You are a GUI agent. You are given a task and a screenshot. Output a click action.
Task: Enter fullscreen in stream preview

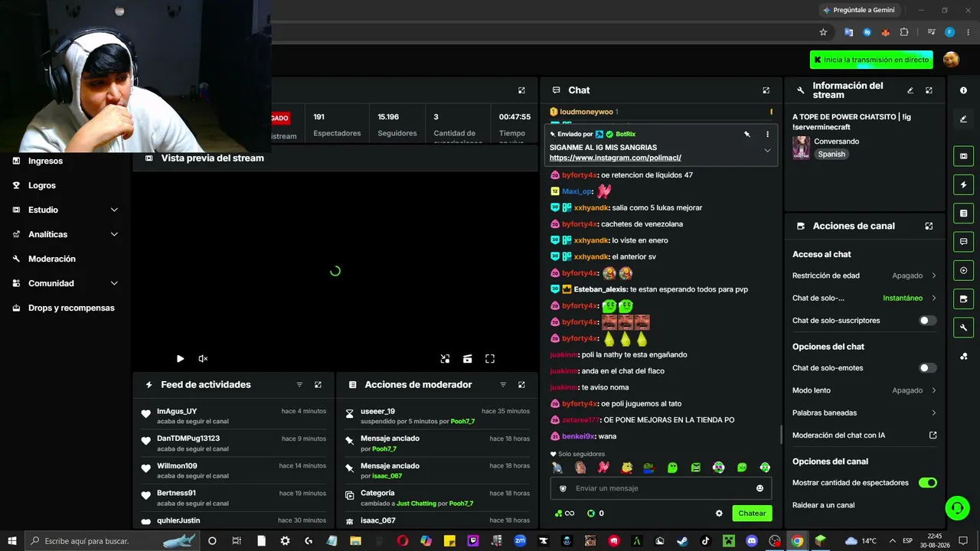[x=490, y=358]
